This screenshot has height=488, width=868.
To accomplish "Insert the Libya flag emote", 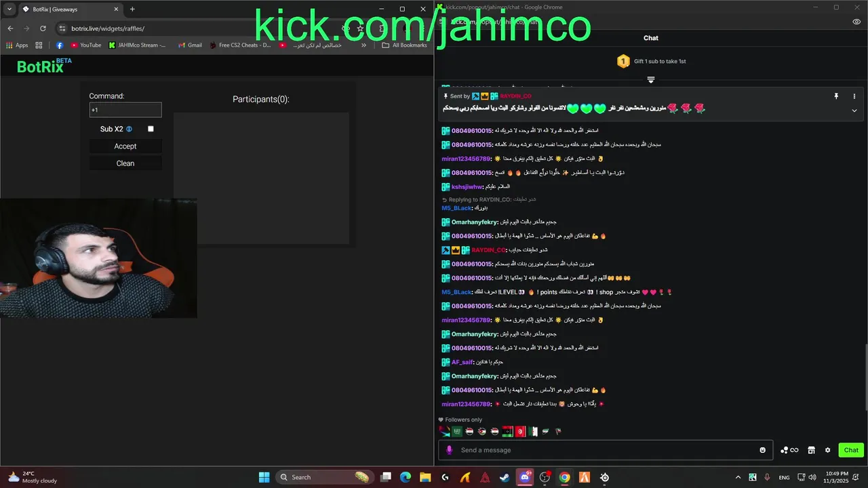I will (x=507, y=431).
